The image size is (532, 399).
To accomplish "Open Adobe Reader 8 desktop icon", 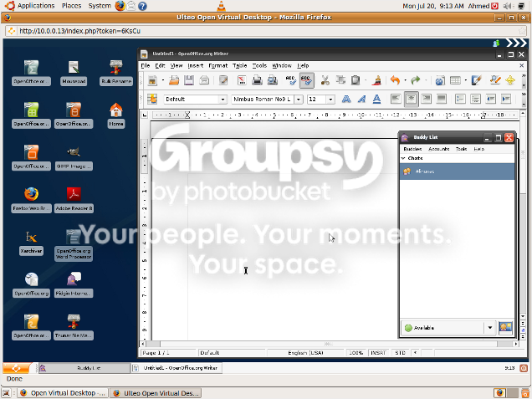I will click(x=74, y=200).
